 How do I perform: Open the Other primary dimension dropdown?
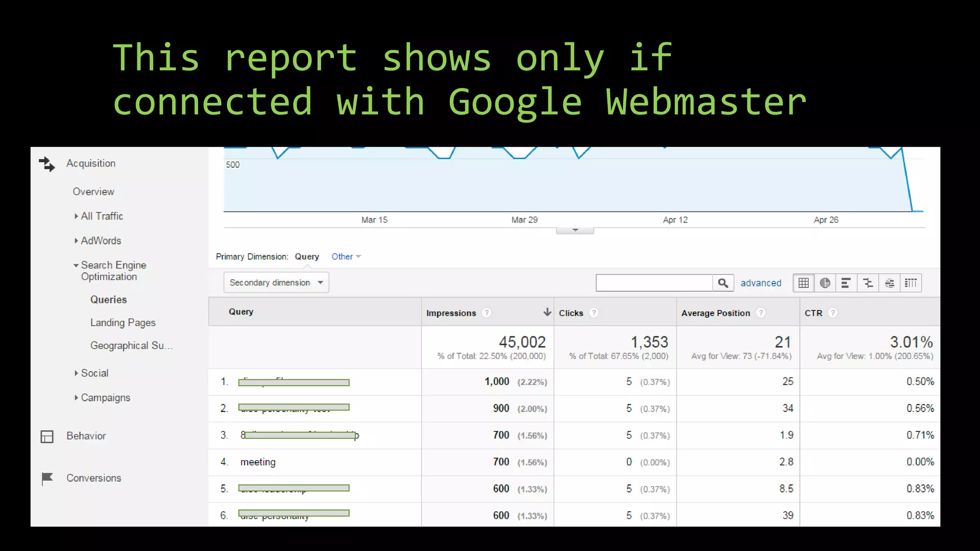pyautogui.click(x=346, y=257)
